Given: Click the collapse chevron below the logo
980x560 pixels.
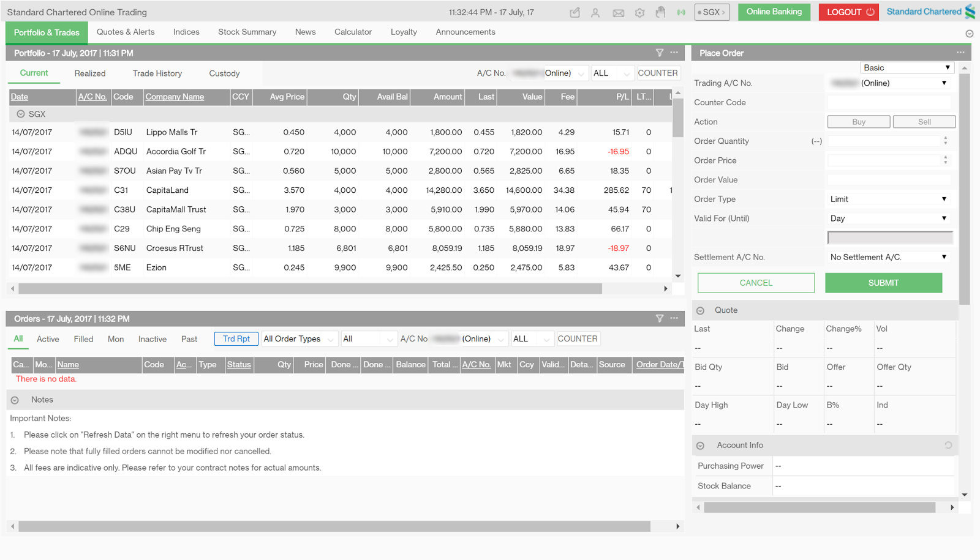Looking at the screenshot, I should click(x=969, y=34).
